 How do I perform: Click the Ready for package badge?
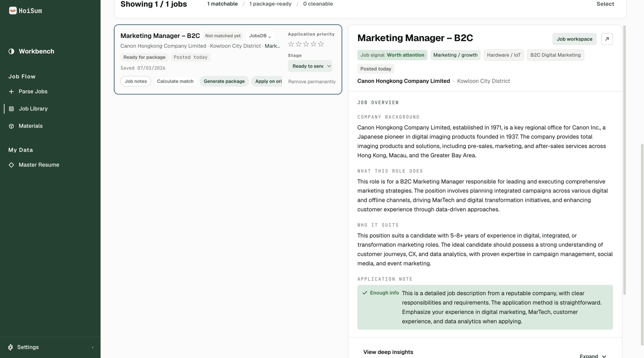144,57
